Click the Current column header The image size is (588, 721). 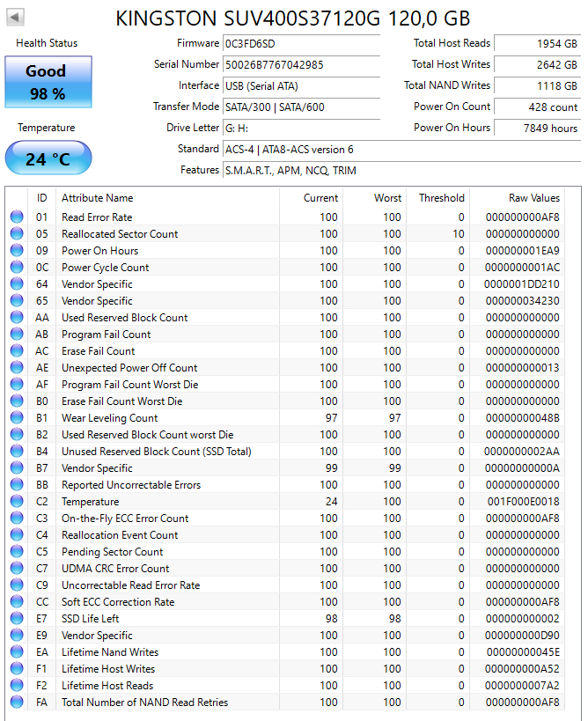(312, 198)
